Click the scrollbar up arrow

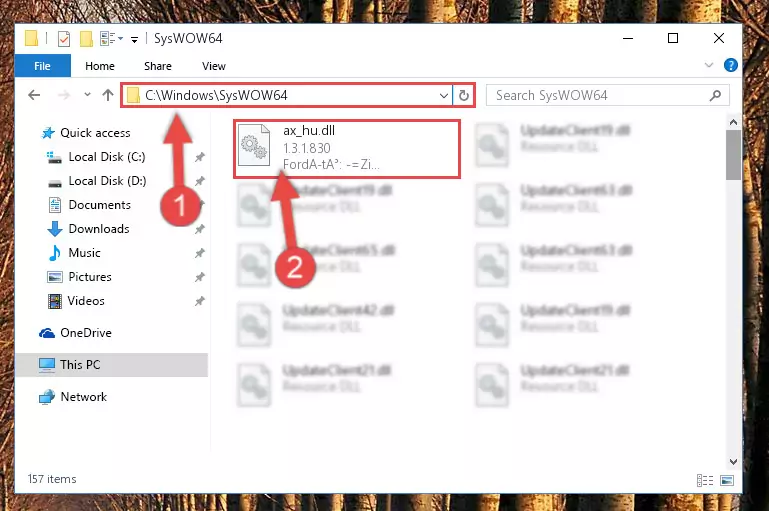pos(733,122)
